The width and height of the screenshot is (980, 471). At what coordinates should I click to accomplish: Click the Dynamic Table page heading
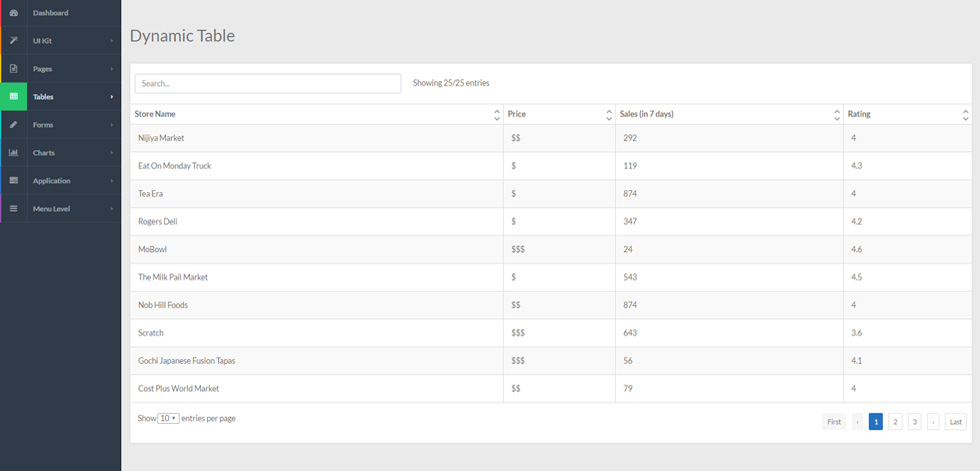click(x=182, y=36)
